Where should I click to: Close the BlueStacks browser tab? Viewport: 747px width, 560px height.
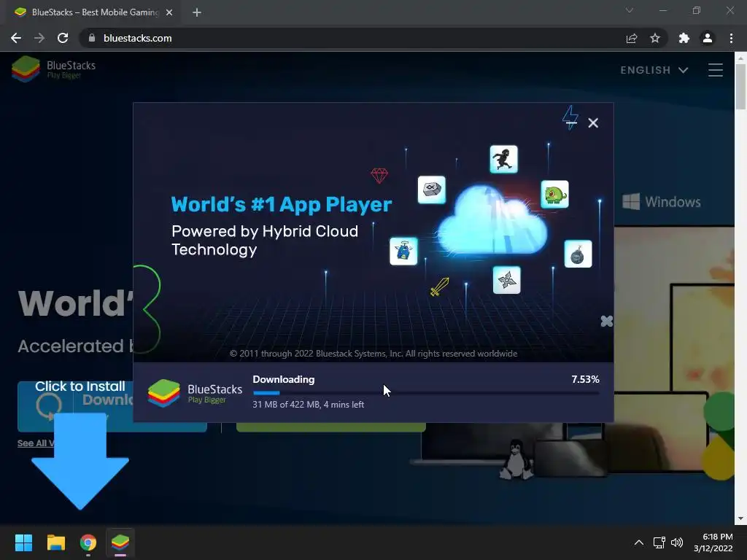(169, 12)
